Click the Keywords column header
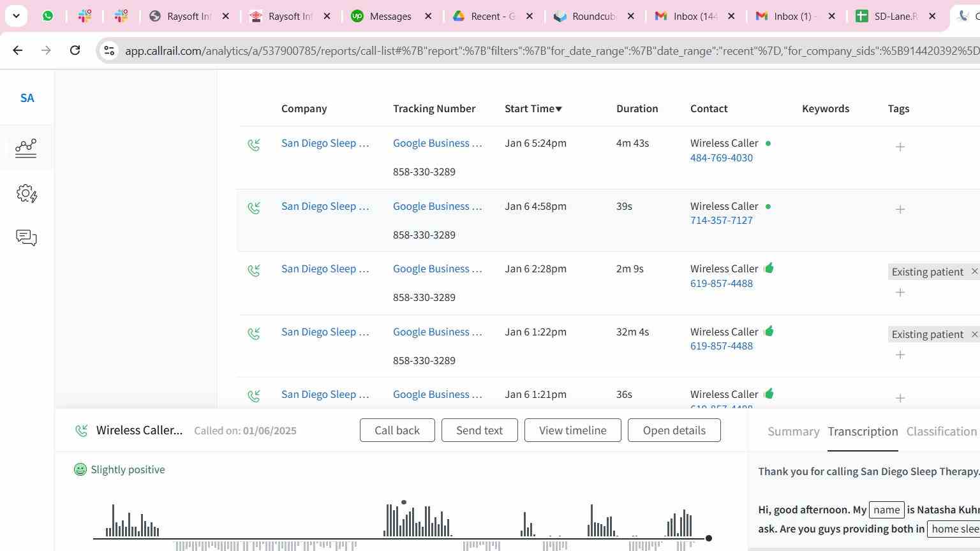The height and width of the screenshot is (551, 980). coord(825,108)
